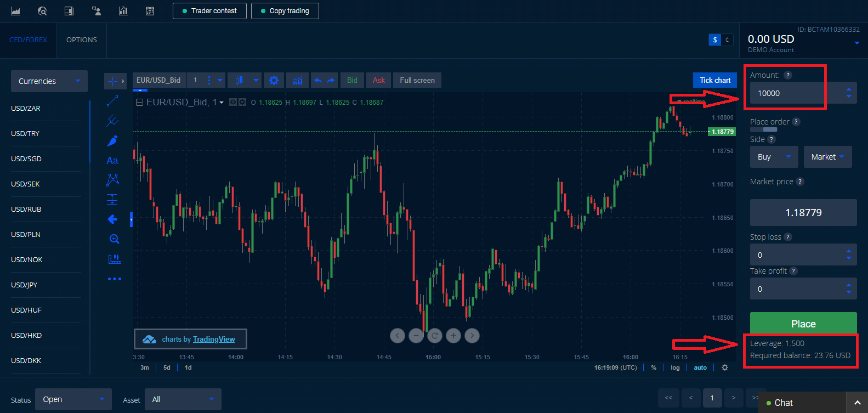Open the timeframe interval dropdown
Viewport: 868px width, 413px height.
tap(220, 80)
